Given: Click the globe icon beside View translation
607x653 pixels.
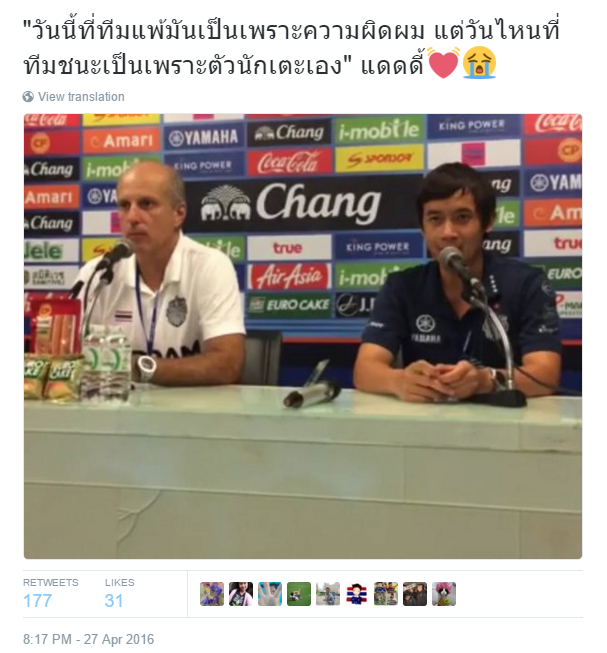Looking at the screenshot, I should pos(28,97).
